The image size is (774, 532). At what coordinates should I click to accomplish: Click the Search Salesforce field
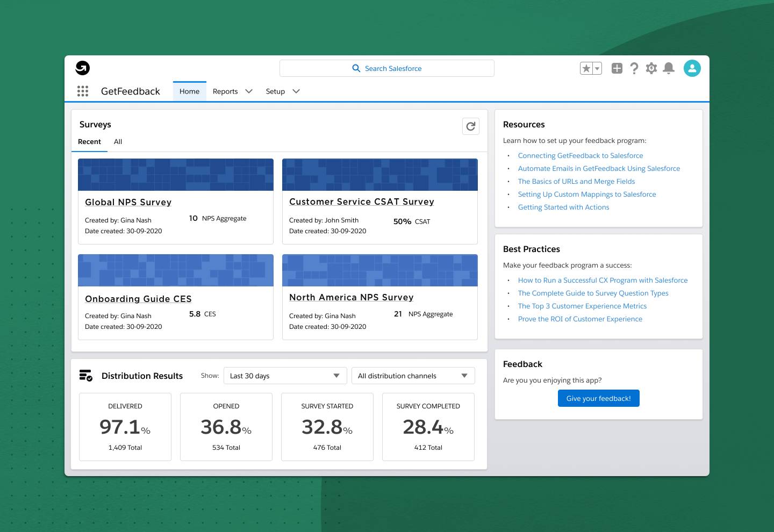click(387, 68)
